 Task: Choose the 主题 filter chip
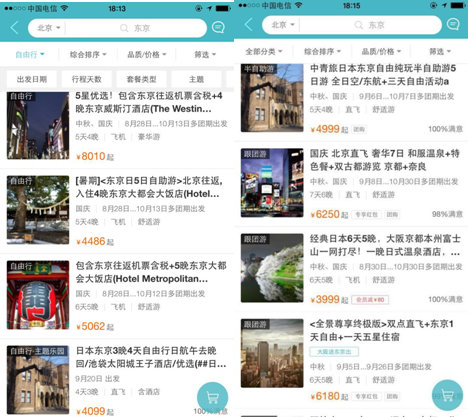[x=196, y=79]
